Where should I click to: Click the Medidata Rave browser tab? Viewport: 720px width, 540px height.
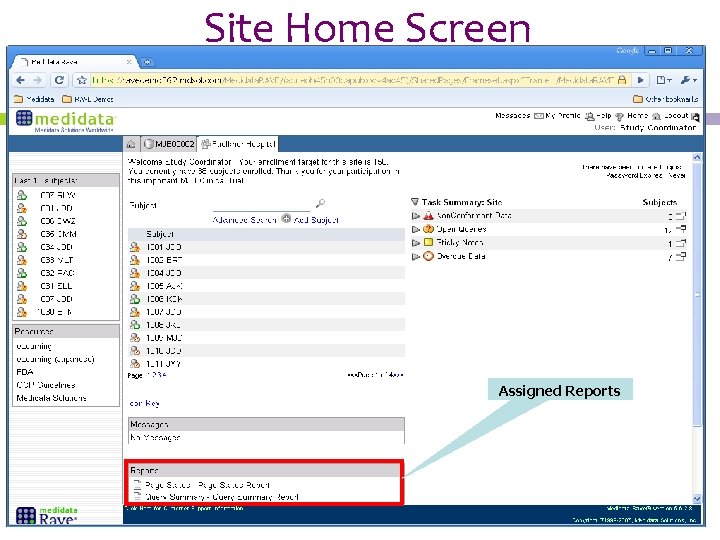pyautogui.click(x=73, y=62)
